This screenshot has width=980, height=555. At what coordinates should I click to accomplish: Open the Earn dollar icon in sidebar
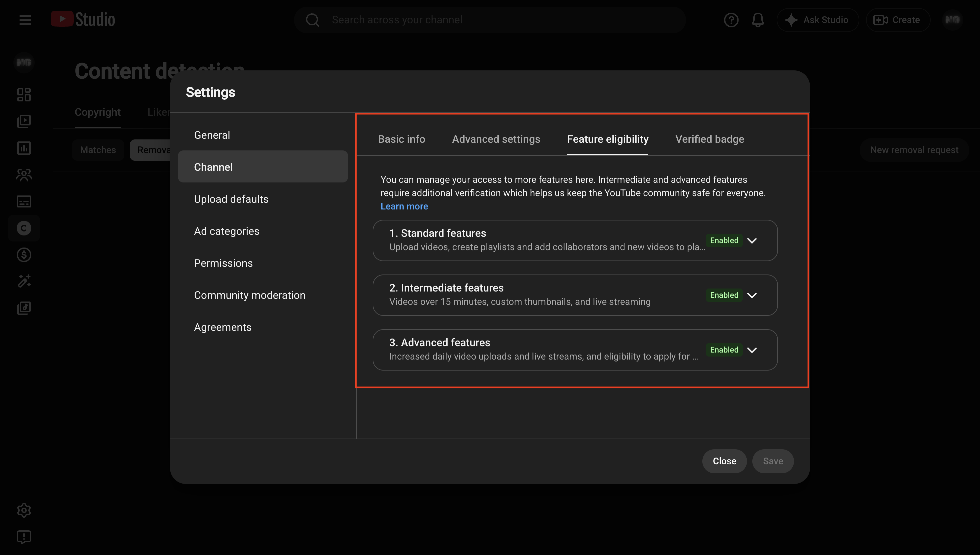point(24,254)
